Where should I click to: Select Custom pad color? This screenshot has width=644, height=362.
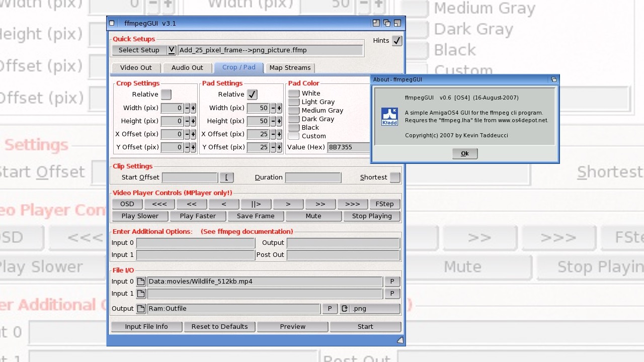click(294, 136)
